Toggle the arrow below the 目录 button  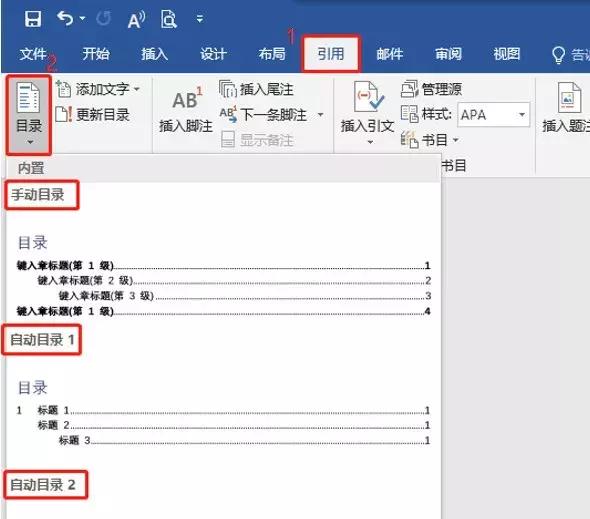click(x=30, y=142)
